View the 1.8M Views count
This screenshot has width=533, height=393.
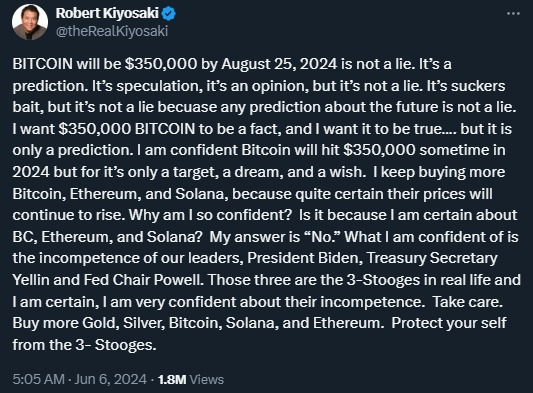coord(191,379)
